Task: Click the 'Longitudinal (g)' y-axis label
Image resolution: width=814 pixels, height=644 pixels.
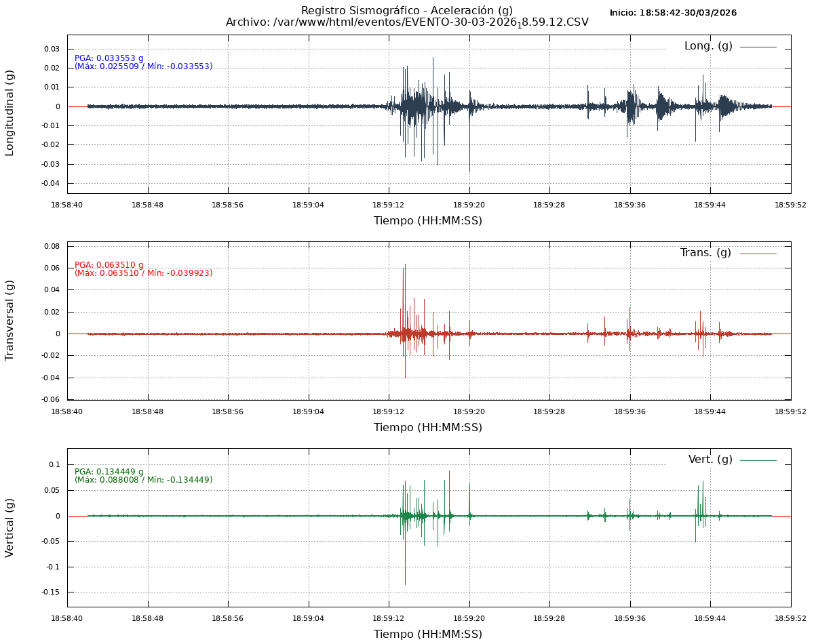Action: point(9,113)
